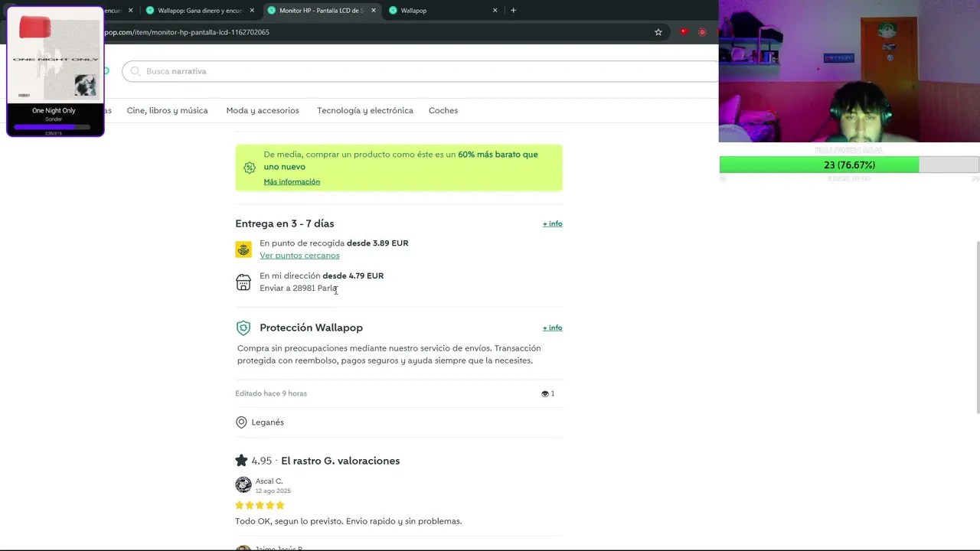Screen dimensions: 980x551
Task: Click the red YouTube extension icon
Action: tap(684, 32)
